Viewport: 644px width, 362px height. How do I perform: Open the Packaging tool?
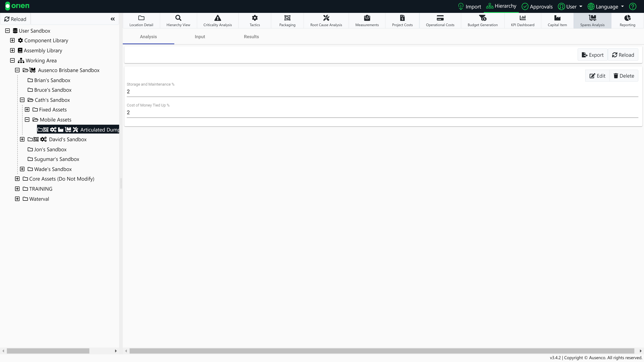(x=287, y=21)
